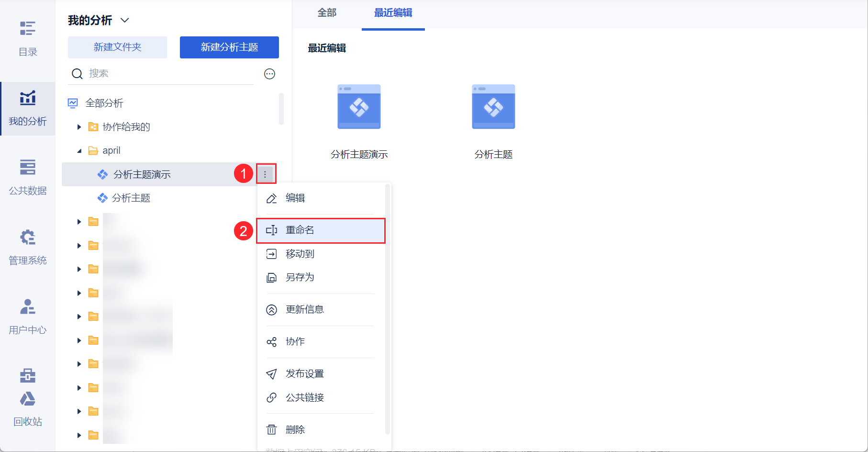
Task: Click the 新建分析主题 button
Action: pyautogui.click(x=229, y=47)
